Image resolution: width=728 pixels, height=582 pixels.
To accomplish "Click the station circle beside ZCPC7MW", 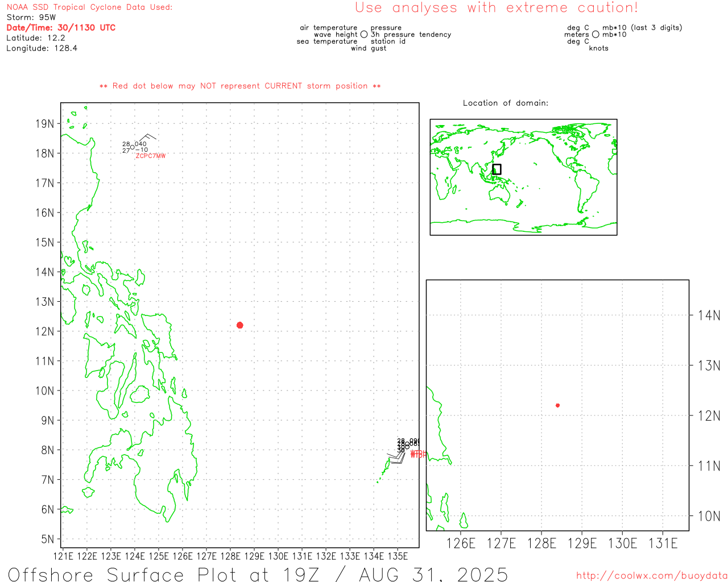I will (133, 147).
